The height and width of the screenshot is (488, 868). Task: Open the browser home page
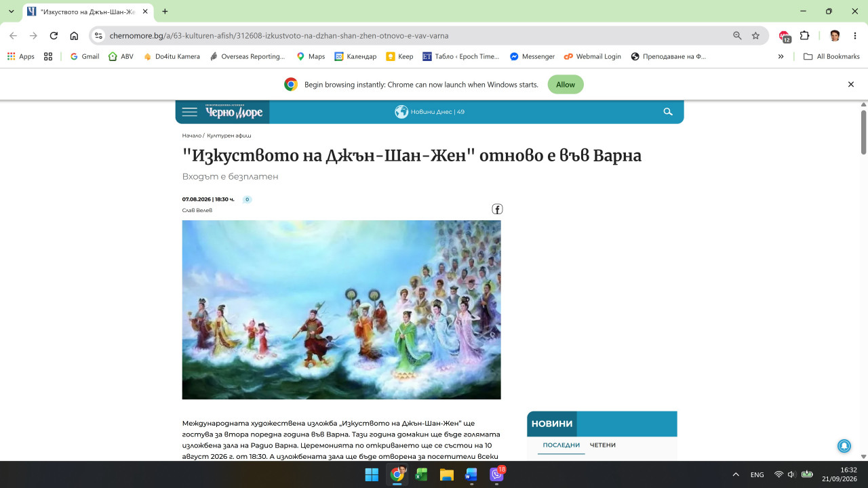pyautogui.click(x=74, y=36)
